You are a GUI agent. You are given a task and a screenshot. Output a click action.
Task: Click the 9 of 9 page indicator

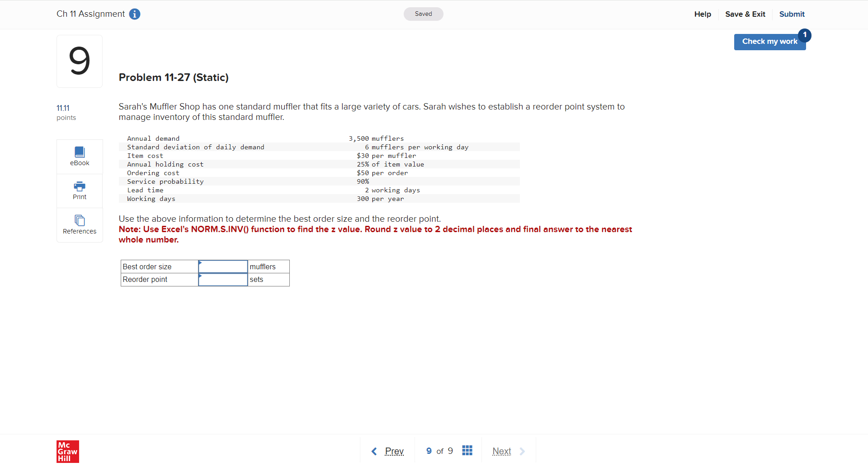(x=439, y=451)
